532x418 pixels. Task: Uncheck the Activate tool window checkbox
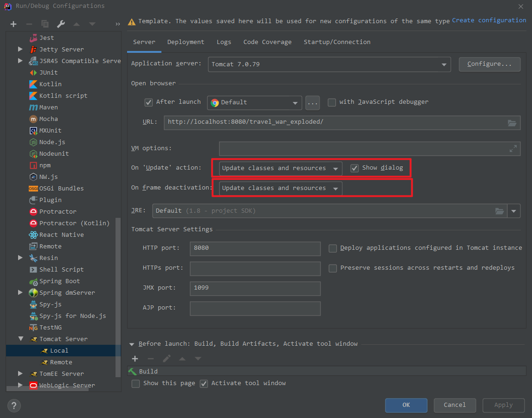pos(204,384)
